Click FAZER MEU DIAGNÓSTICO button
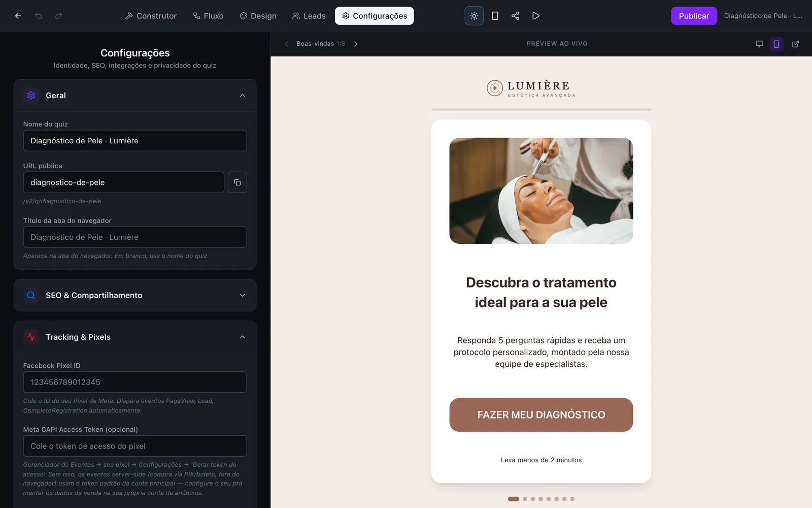This screenshot has height=508, width=812. point(541,415)
